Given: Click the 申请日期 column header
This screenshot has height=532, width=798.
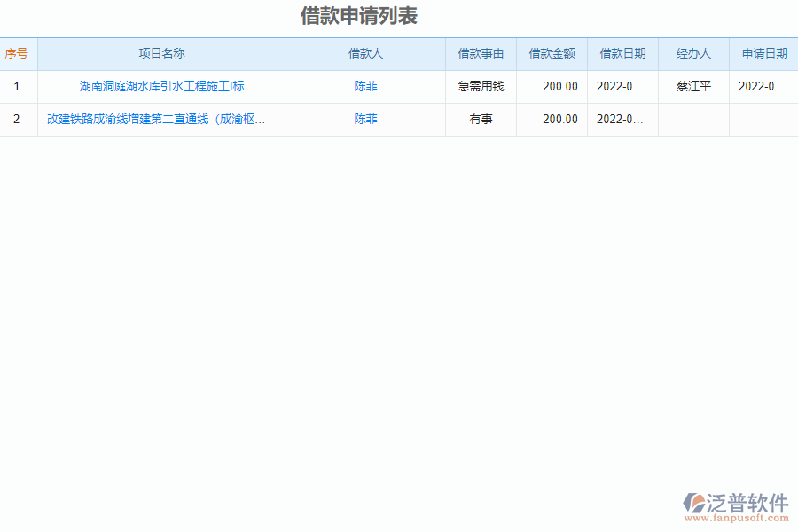Looking at the screenshot, I should point(763,53).
